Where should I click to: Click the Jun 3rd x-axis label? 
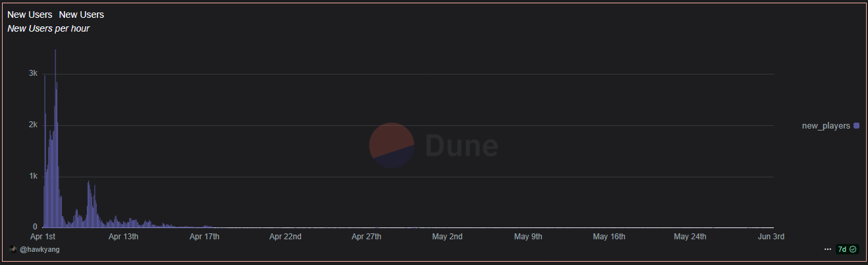771,236
